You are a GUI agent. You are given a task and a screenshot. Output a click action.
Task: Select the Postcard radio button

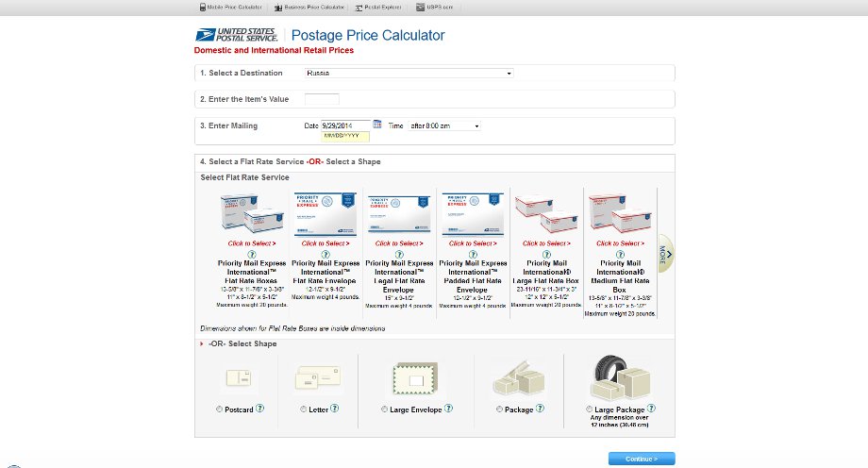[x=219, y=409]
